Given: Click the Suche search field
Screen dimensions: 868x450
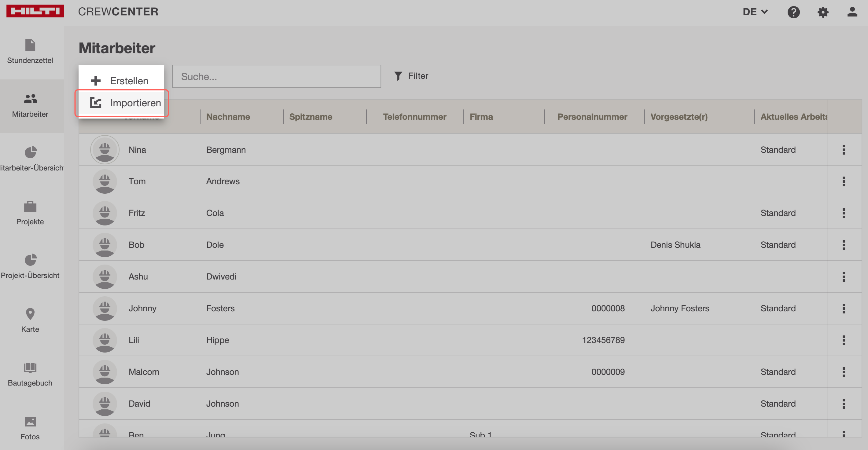Looking at the screenshot, I should [276, 76].
